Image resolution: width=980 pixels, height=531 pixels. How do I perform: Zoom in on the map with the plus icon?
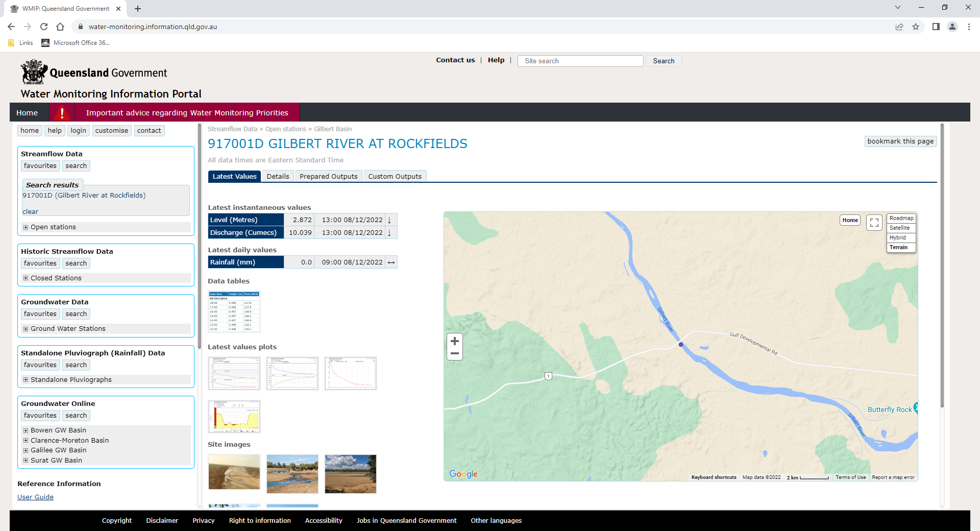(454, 340)
